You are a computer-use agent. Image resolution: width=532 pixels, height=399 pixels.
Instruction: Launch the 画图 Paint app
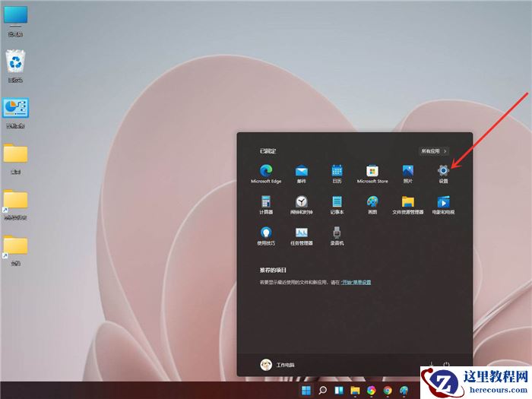[x=372, y=204]
